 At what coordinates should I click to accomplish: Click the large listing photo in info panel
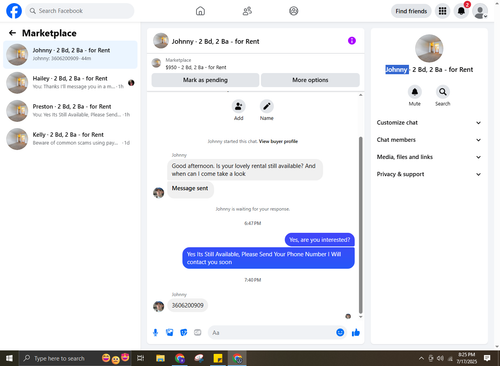pos(429,48)
